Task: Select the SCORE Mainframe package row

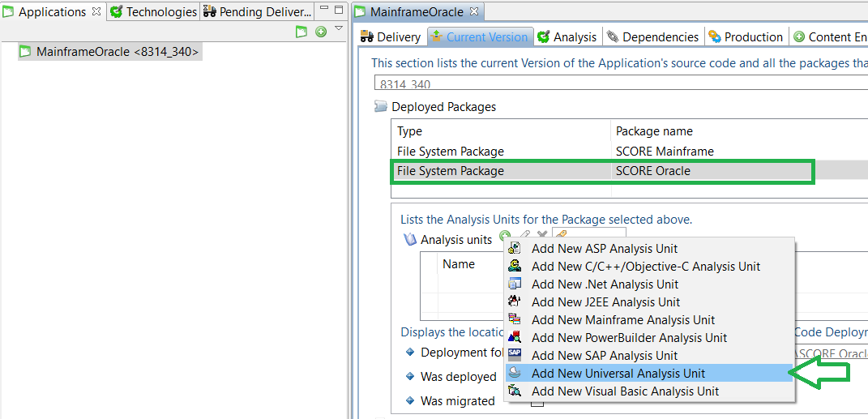Action: 567,152
